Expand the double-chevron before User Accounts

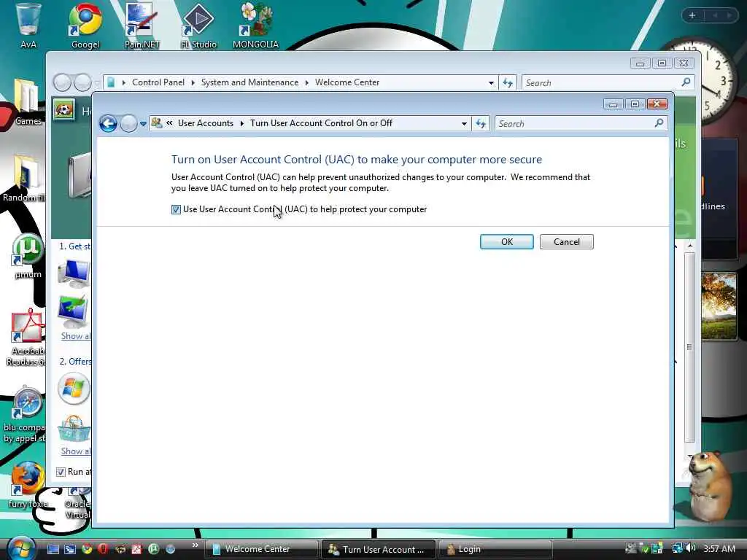[x=169, y=122]
